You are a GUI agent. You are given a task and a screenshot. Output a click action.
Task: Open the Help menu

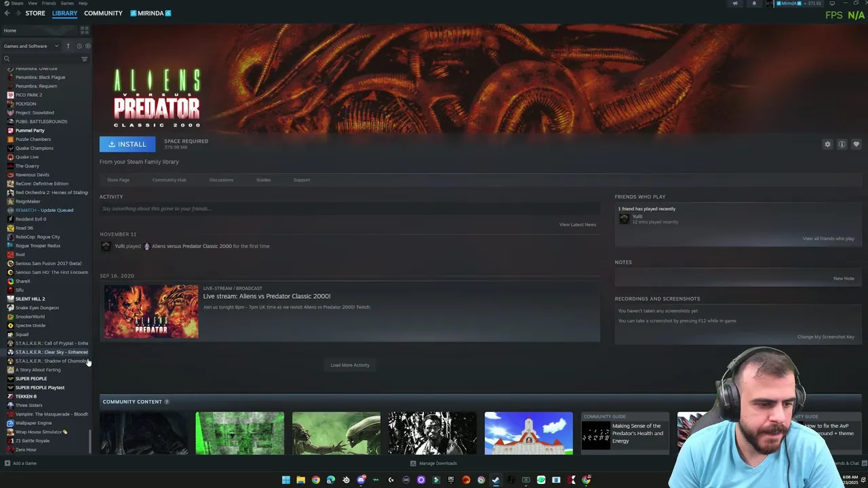(83, 3)
